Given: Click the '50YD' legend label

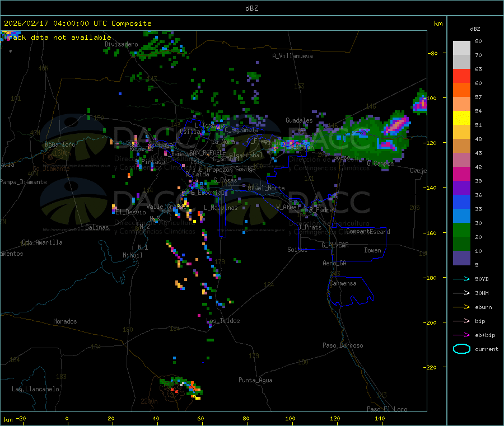Looking at the screenshot, I should (482, 279).
